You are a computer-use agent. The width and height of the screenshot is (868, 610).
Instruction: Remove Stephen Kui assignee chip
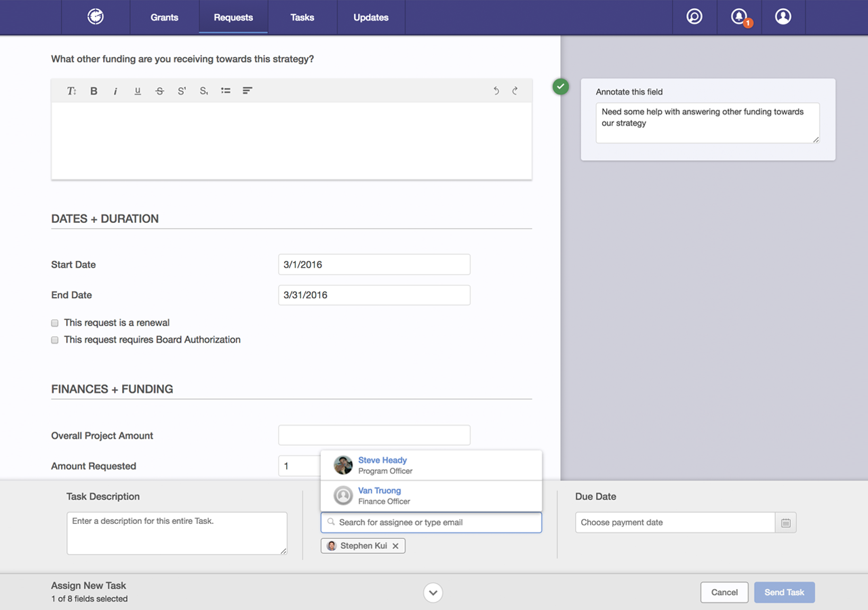coord(395,546)
